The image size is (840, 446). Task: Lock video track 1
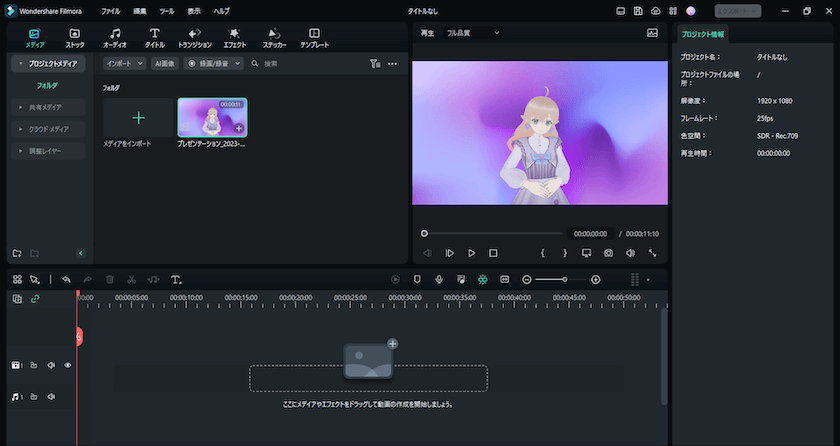click(x=34, y=365)
